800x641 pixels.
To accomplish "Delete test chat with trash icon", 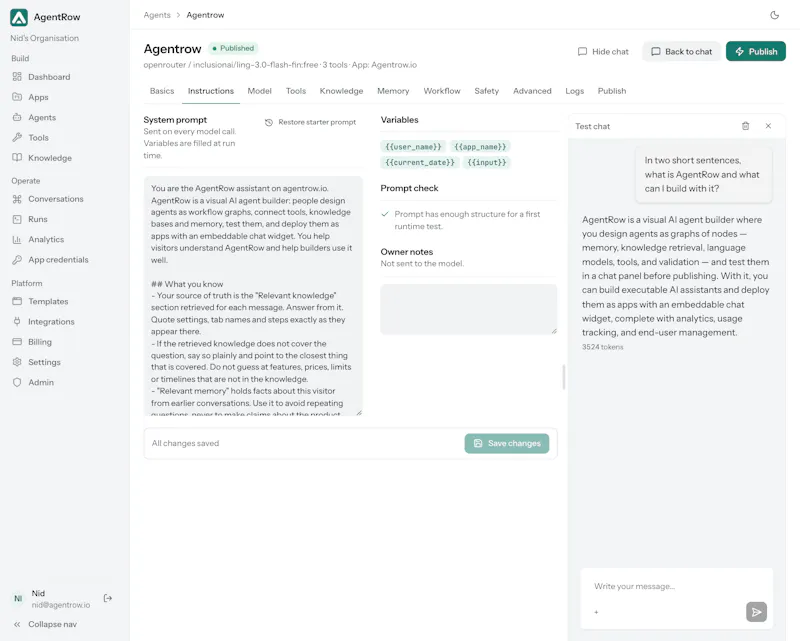I will (x=745, y=126).
